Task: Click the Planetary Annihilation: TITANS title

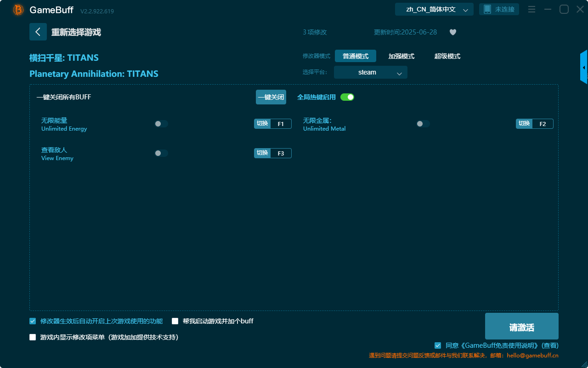Action: tap(94, 74)
